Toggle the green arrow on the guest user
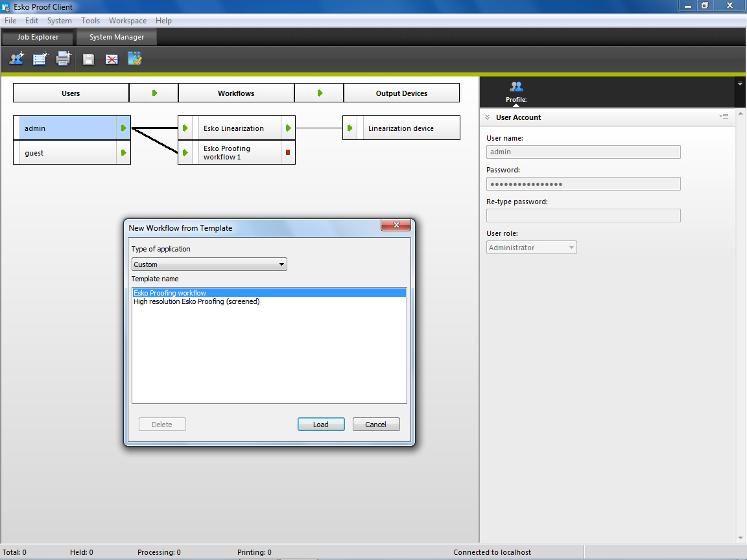The width and height of the screenshot is (747, 560). (x=123, y=153)
